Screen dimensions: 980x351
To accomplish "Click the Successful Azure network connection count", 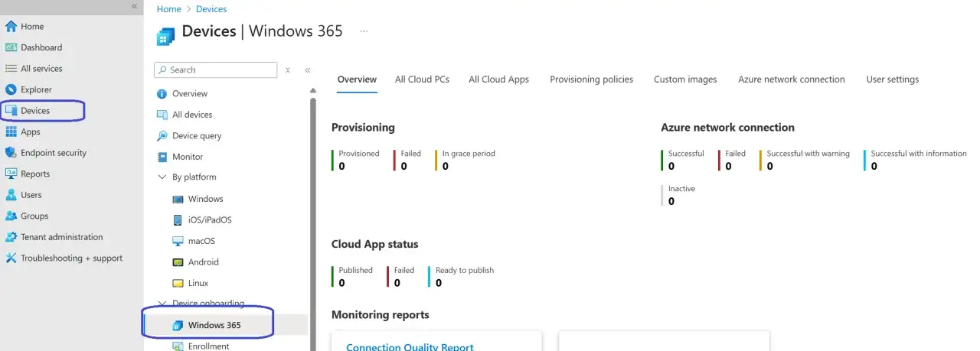I will pos(671,166).
